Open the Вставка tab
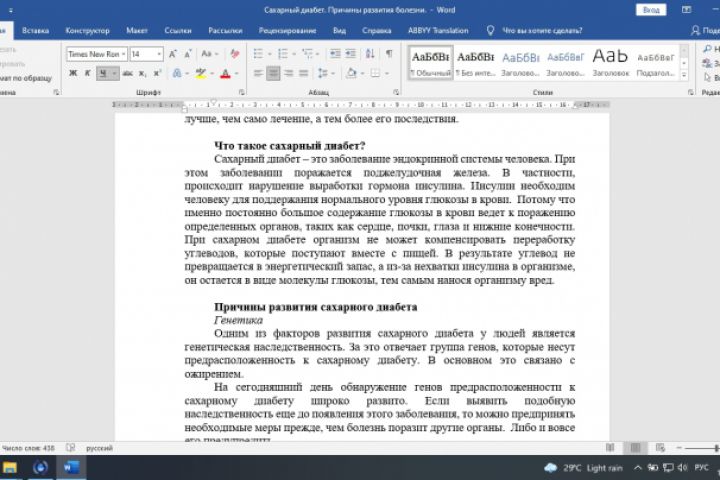The image size is (720, 480). [35, 31]
